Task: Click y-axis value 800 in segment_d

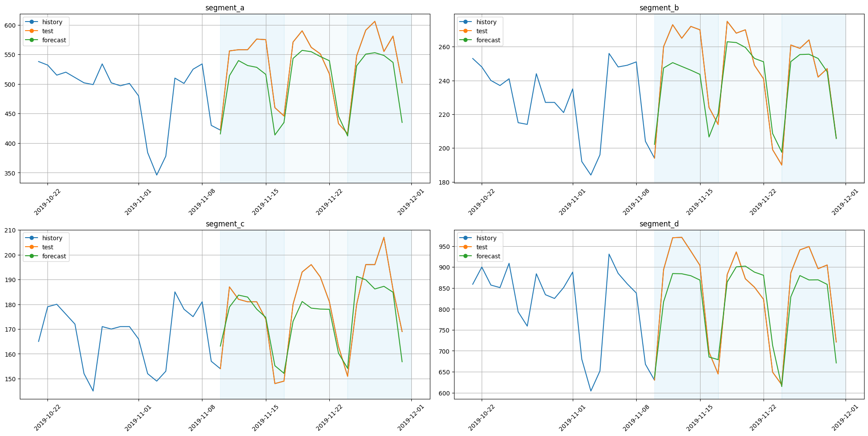Action: pos(445,309)
